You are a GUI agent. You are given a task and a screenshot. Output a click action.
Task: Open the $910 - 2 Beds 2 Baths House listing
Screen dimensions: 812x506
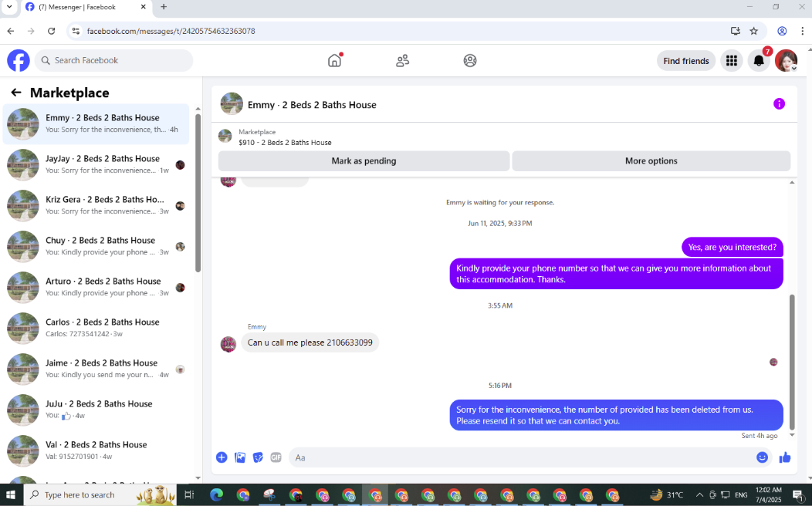pos(285,142)
